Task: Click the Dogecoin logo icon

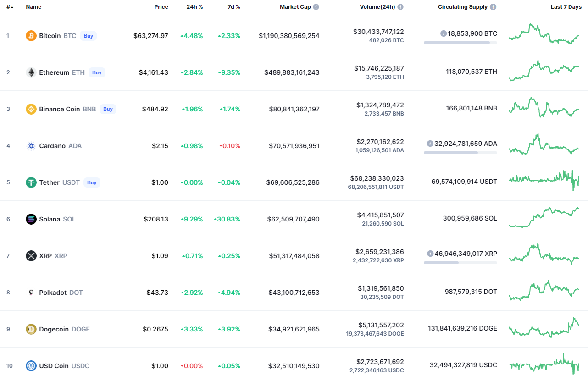Action: (x=31, y=329)
